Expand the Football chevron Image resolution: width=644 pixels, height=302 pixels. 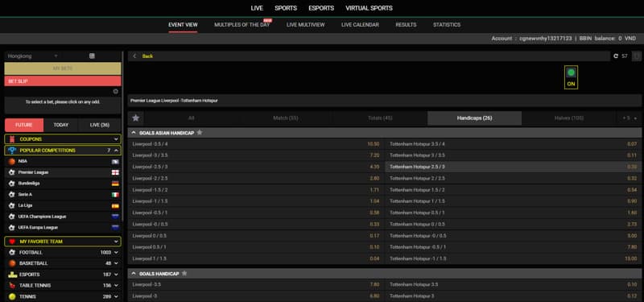[116, 252]
